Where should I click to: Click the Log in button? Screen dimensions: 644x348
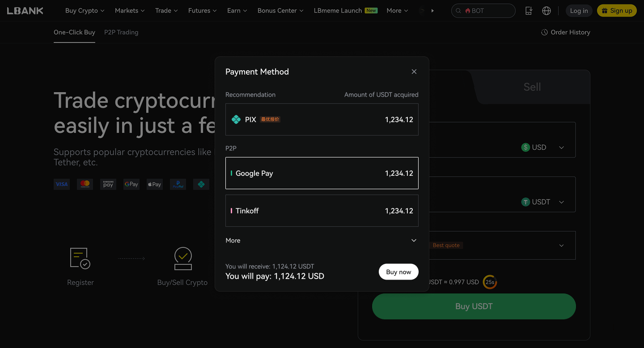(x=579, y=11)
